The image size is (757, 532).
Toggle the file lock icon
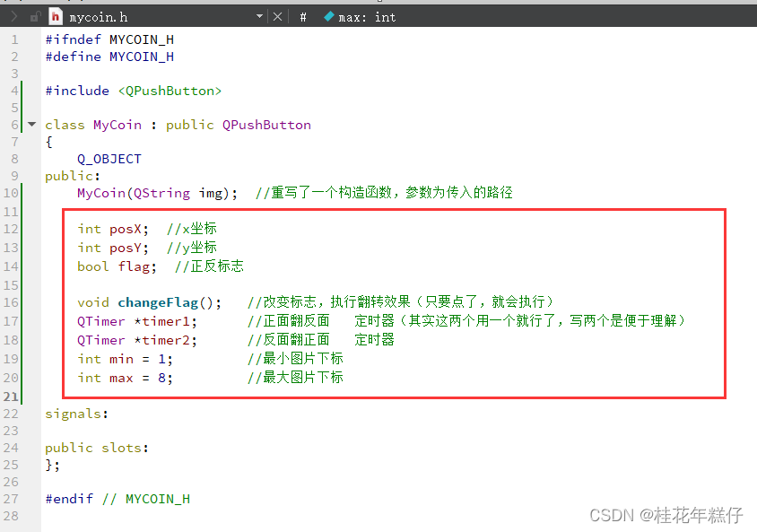point(35,17)
